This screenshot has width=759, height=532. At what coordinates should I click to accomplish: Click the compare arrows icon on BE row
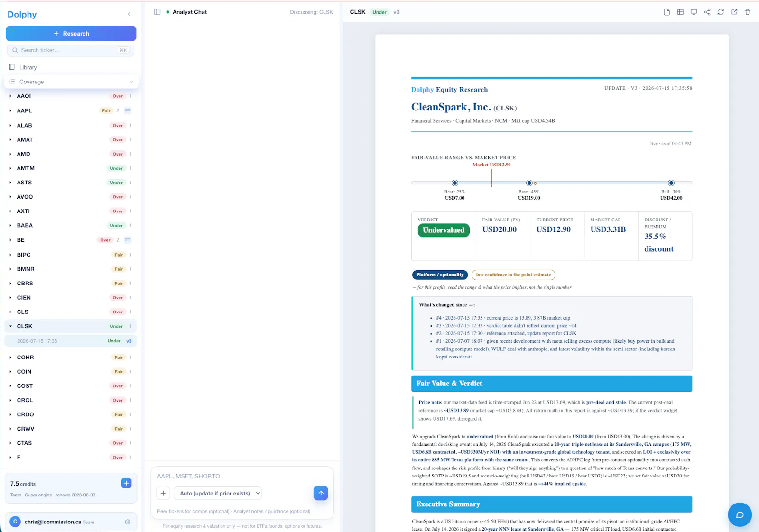128,240
